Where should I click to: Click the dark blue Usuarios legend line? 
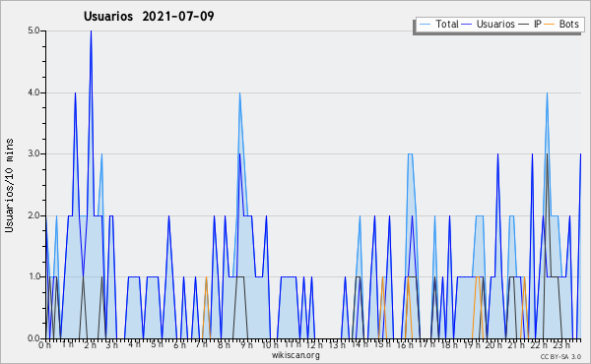click(467, 24)
